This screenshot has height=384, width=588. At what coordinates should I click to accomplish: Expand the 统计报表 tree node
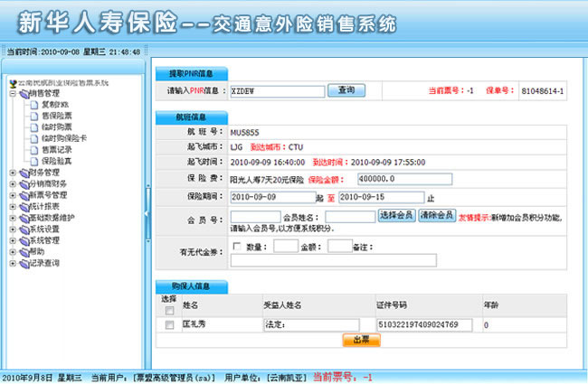pos(13,207)
